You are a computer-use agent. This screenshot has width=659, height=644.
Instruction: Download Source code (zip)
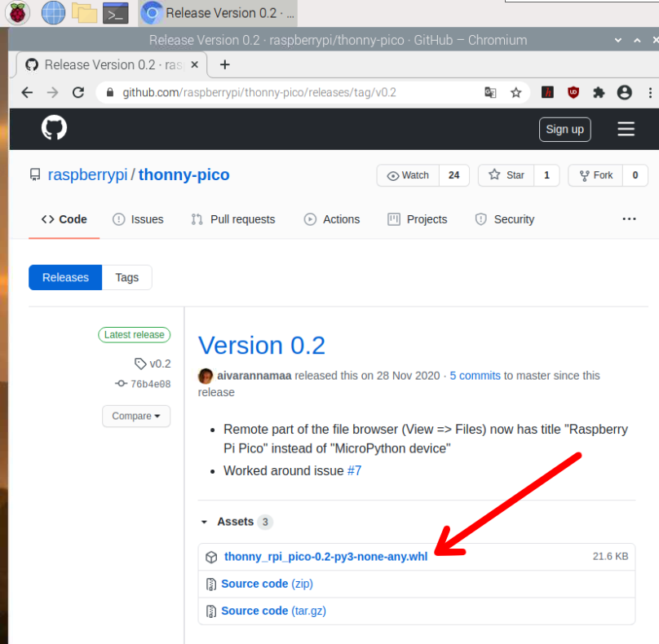click(x=267, y=584)
